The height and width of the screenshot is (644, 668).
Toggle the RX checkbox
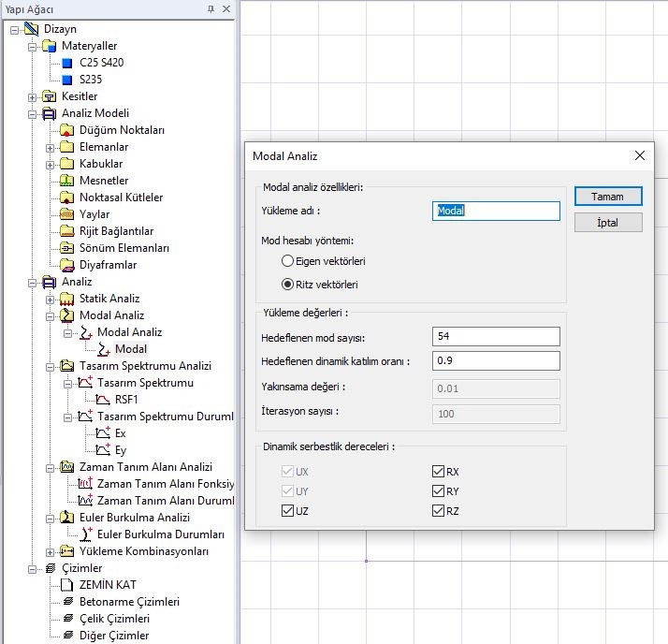[x=438, y=472]
